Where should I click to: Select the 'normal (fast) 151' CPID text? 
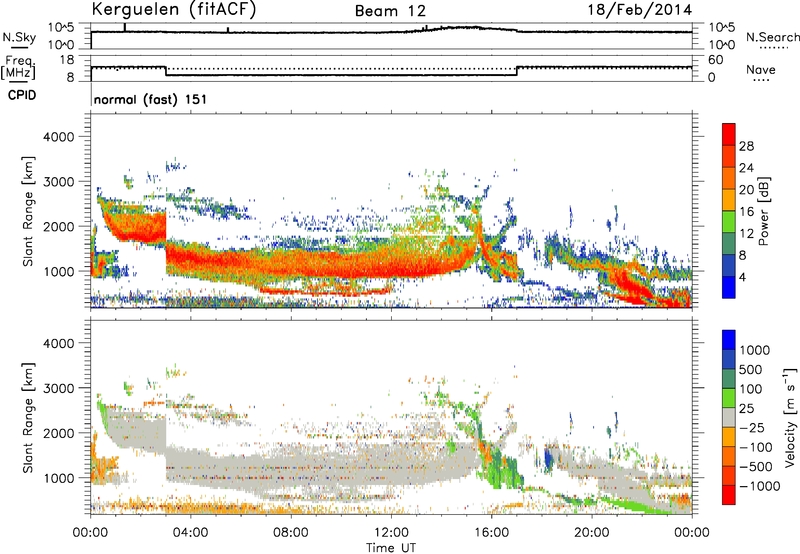pyautogui.click(x=151, y=99)
